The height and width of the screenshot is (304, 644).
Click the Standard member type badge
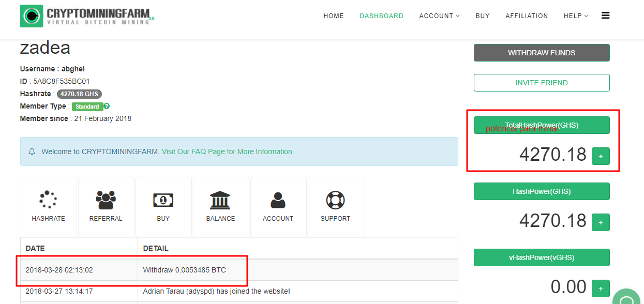pos(87,107)
